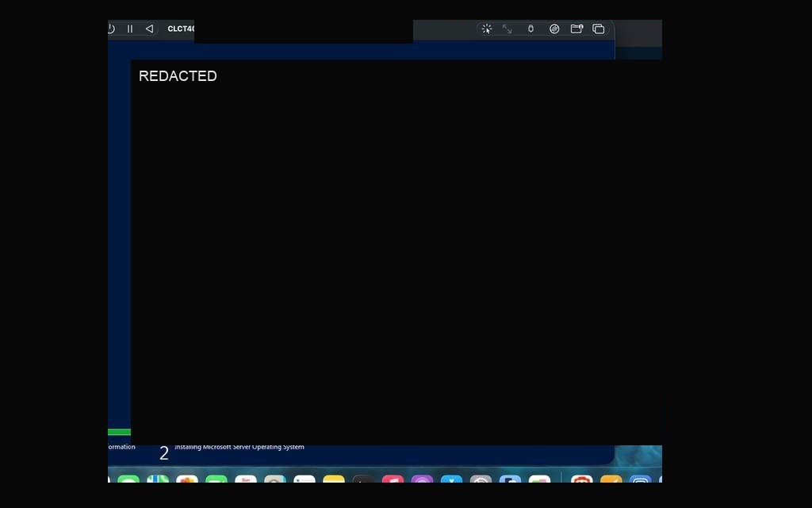Select the CLCT4 window title
The height and width of the screenshot is (508, 812).
coord(181,29)
